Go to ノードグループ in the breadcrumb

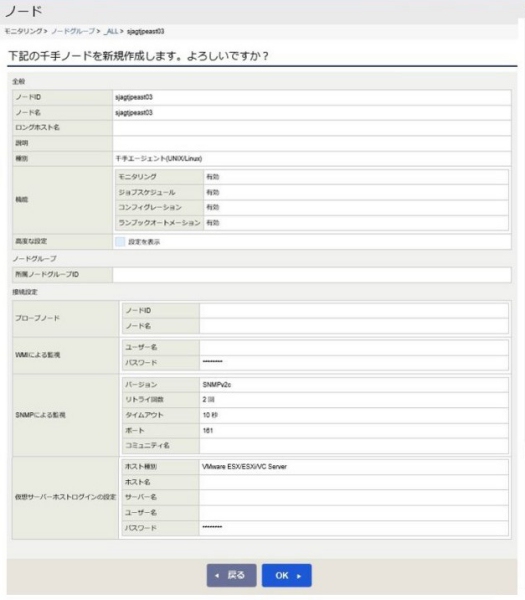pyautogui.click(x=73, y=31)
